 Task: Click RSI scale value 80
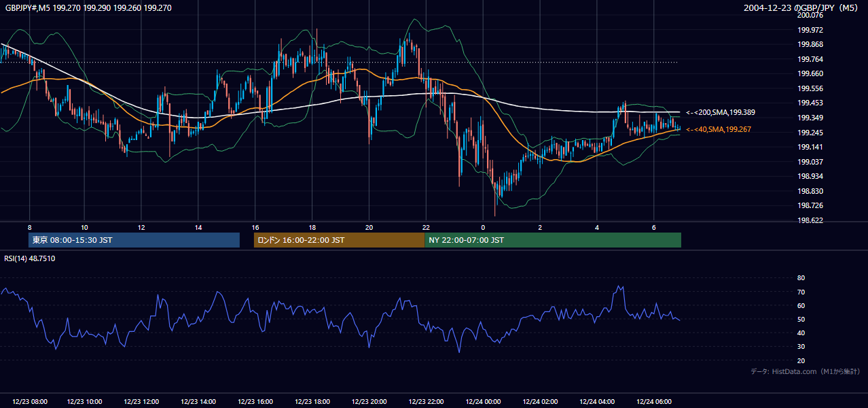click(x=801, y=278)
